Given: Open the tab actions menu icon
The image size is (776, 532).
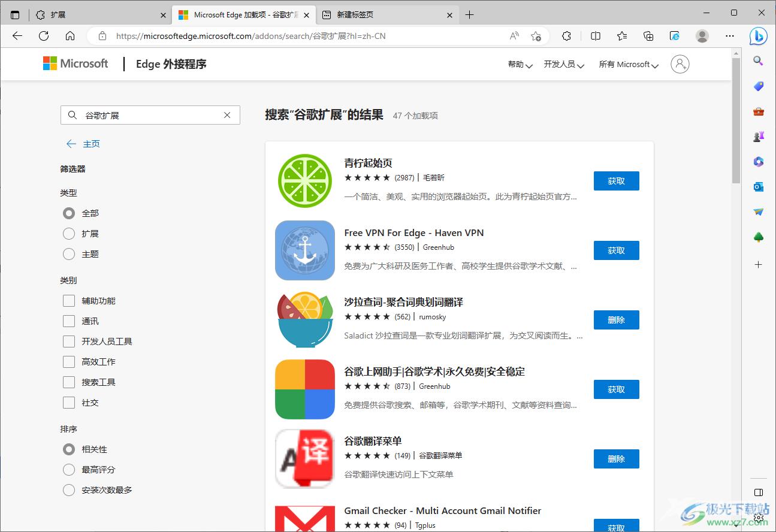Looking at the screenshot, I should (15, 14).
